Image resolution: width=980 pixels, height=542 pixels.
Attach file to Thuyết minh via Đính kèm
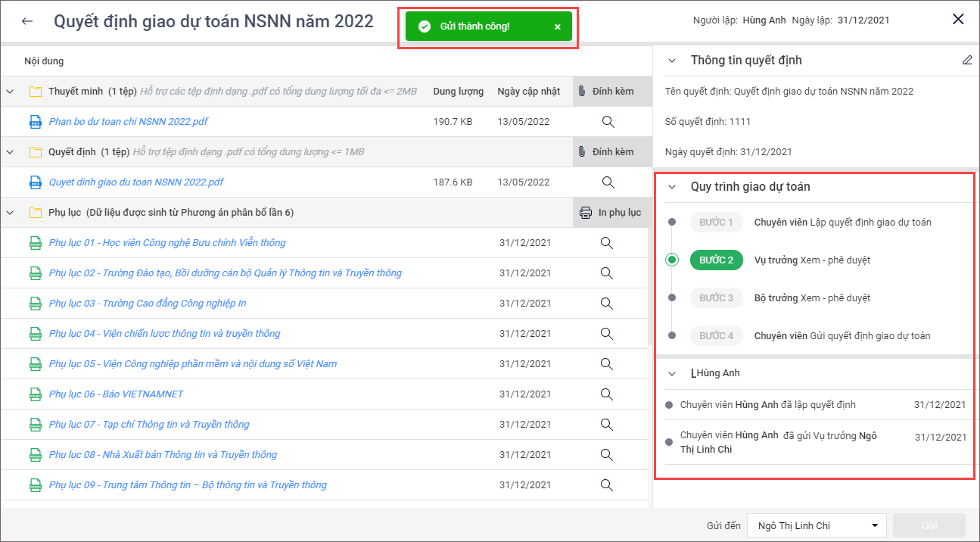point(605,92)
